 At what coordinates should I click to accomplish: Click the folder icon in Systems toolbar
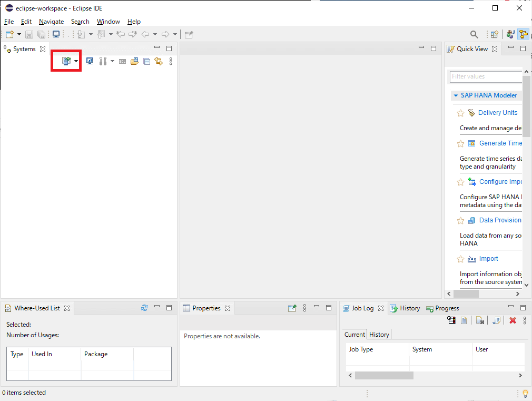pos(134,61)
